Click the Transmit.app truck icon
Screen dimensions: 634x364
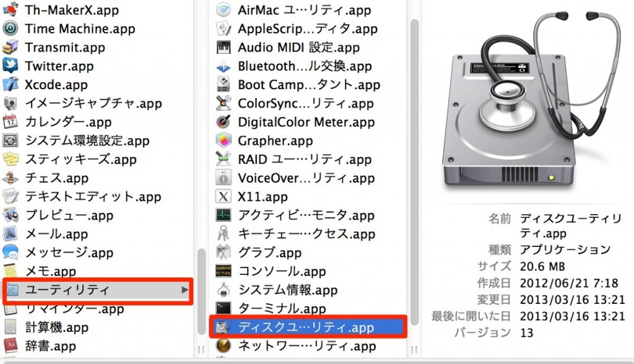pos(11,47)
